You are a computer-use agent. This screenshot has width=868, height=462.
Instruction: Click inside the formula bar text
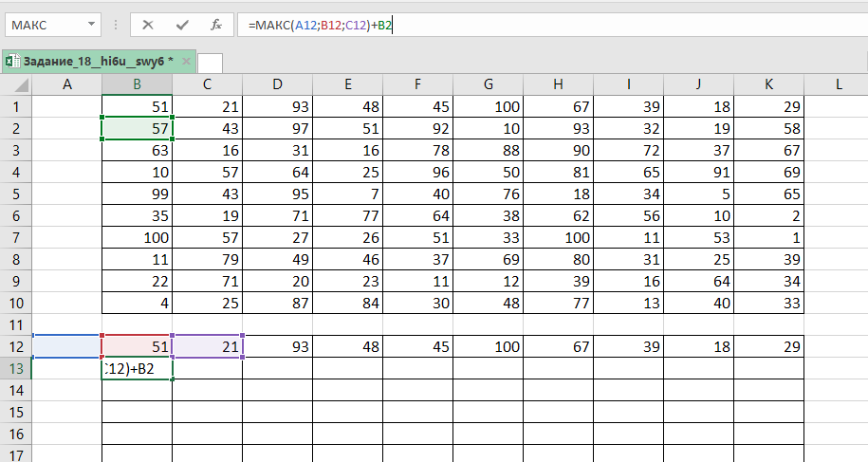(569, 25)
